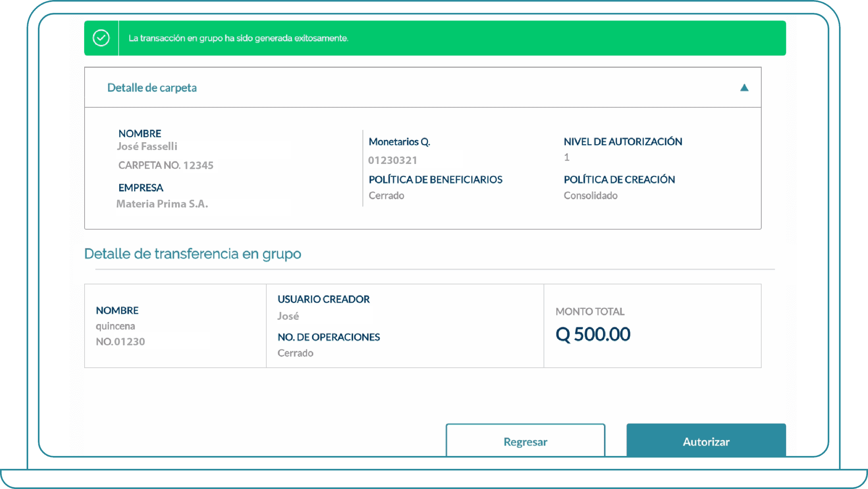The image size is (868, 489).
Task: Click 'CARPETA NO. 12345' text
Action: click(166, 165)
